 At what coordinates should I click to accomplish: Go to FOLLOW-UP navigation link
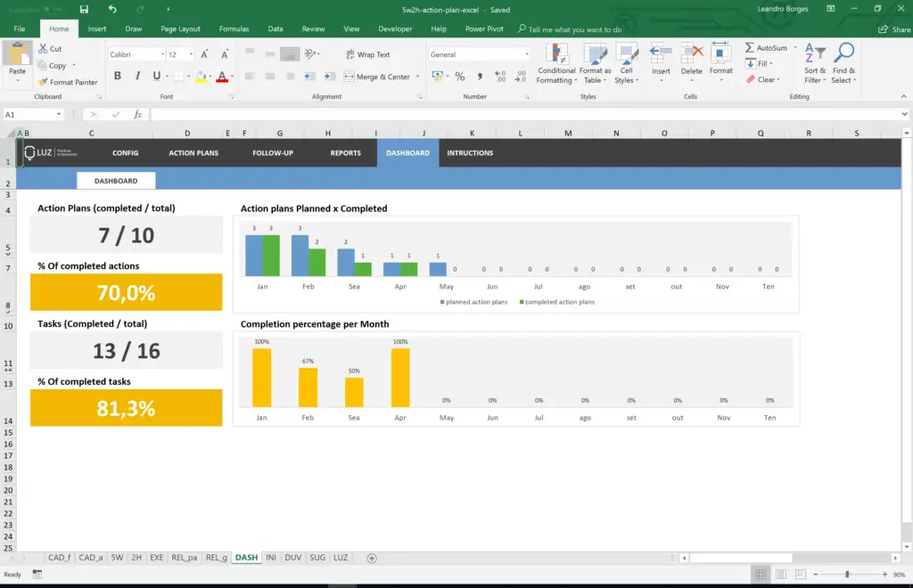pyautogui.click(x=273, y=153)
